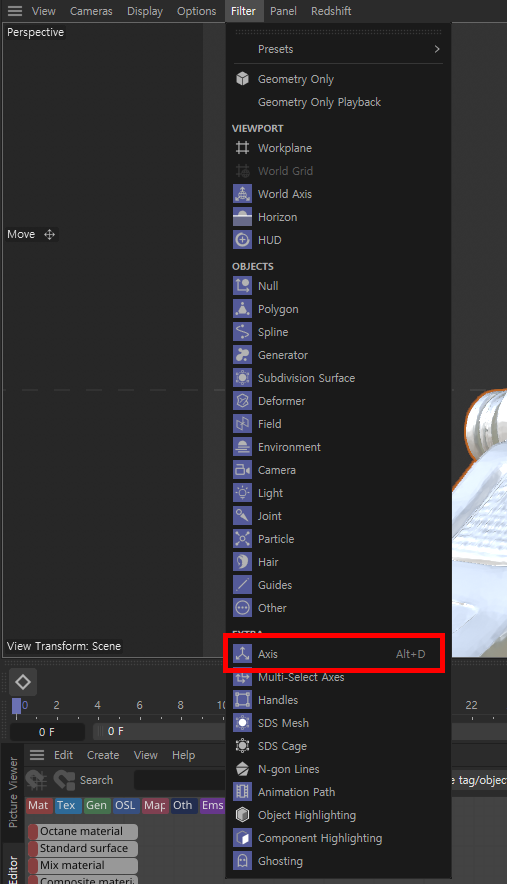Click the current frame 0 F field
The image size is (507, 884).
click(x=47, y=732)
